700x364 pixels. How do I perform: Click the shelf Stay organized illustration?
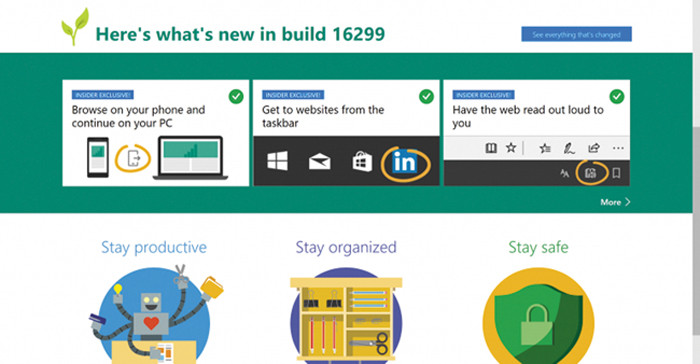346,316
